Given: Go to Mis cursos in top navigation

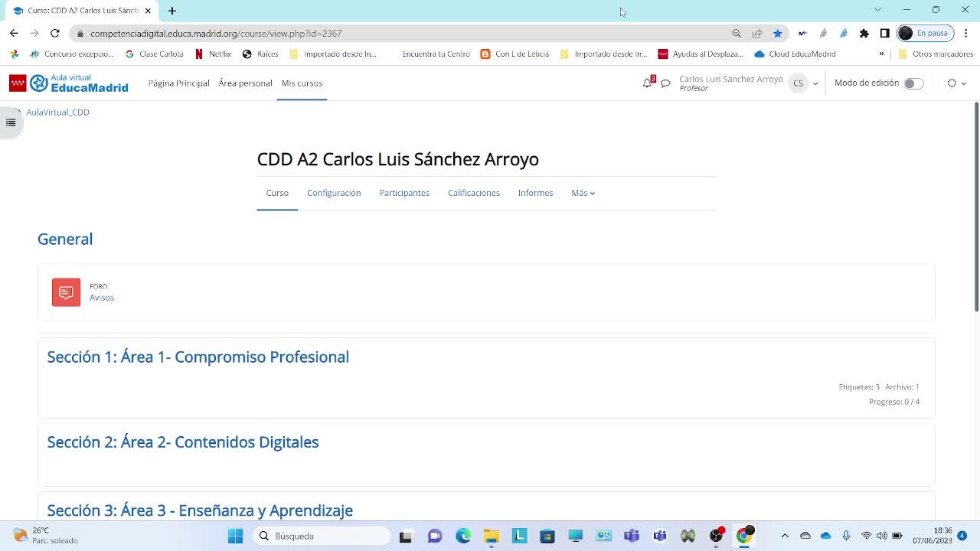Looking at the screenshot, I should tap(302, 83).
